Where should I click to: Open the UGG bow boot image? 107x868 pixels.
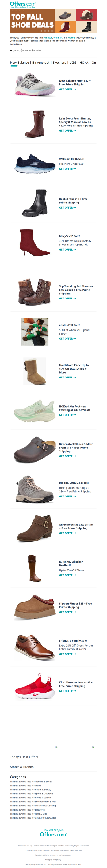35,371
